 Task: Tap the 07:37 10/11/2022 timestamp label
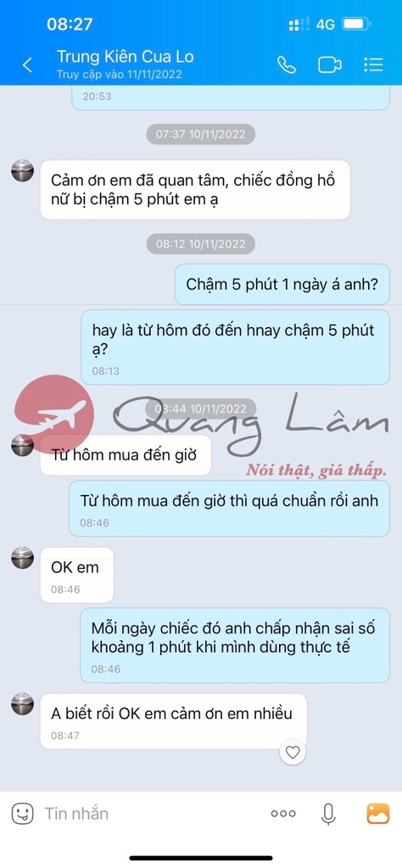200,135
